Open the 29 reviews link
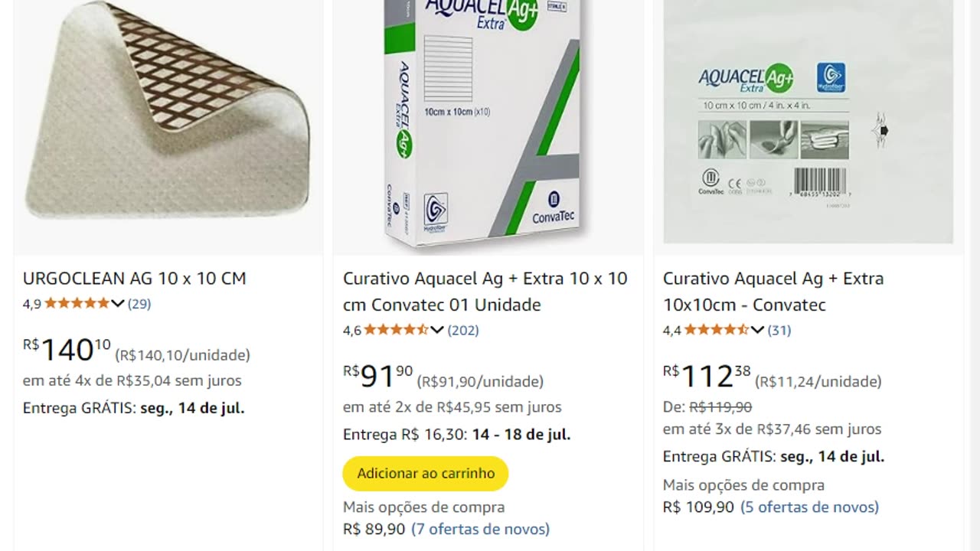 coord(139,304)
